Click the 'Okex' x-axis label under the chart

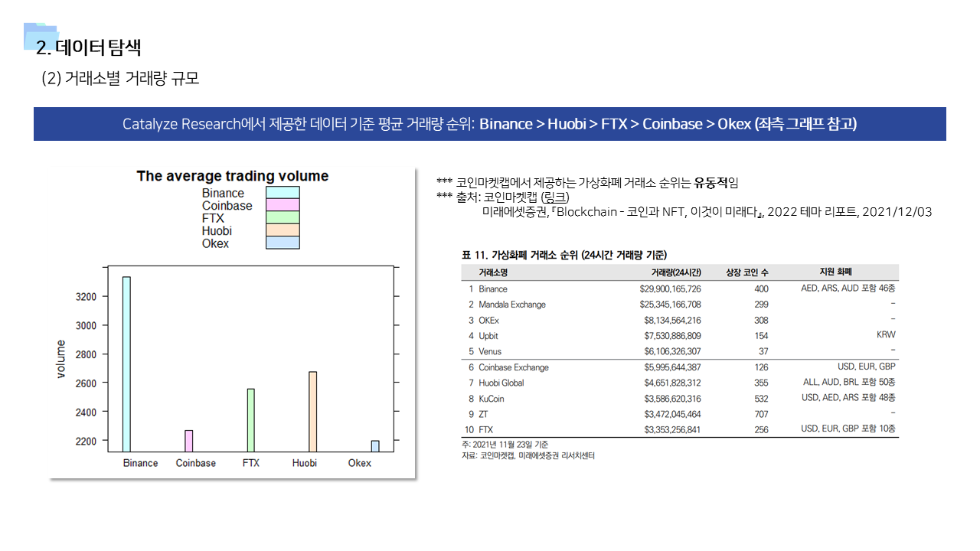tap(360, 463)
